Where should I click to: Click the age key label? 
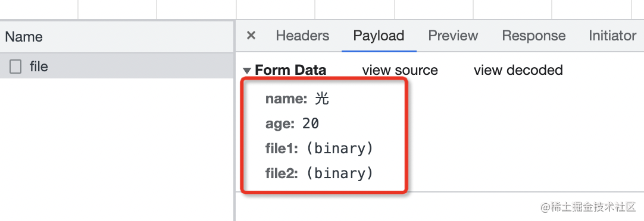point(280,124)
